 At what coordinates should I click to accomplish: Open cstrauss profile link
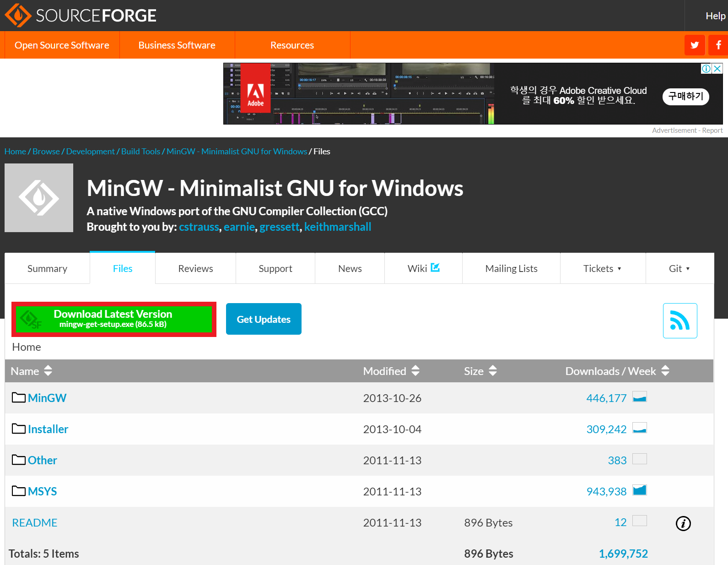pyautogui.click(x=199, y=227)
